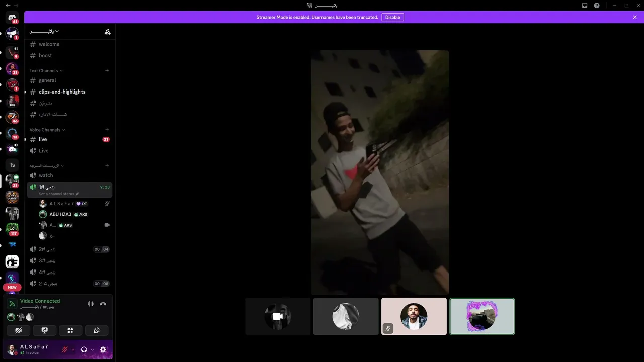
Task: Open microphone input options arrow
Action: tap(73, 350)
